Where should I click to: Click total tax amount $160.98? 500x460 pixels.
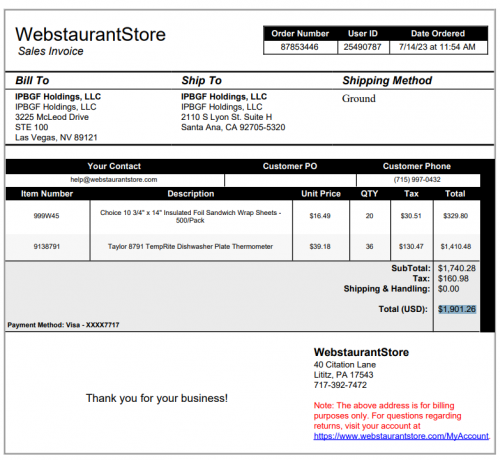pos(453,279)
